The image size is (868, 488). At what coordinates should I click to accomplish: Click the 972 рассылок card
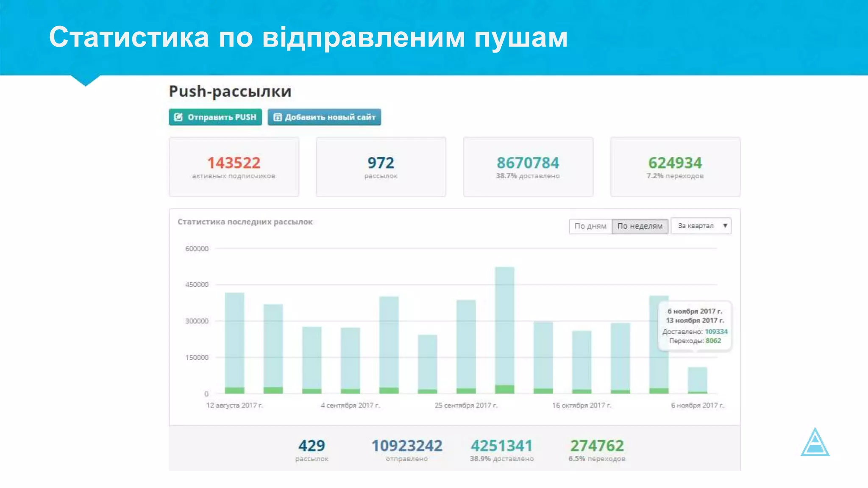tap(381, 167)
